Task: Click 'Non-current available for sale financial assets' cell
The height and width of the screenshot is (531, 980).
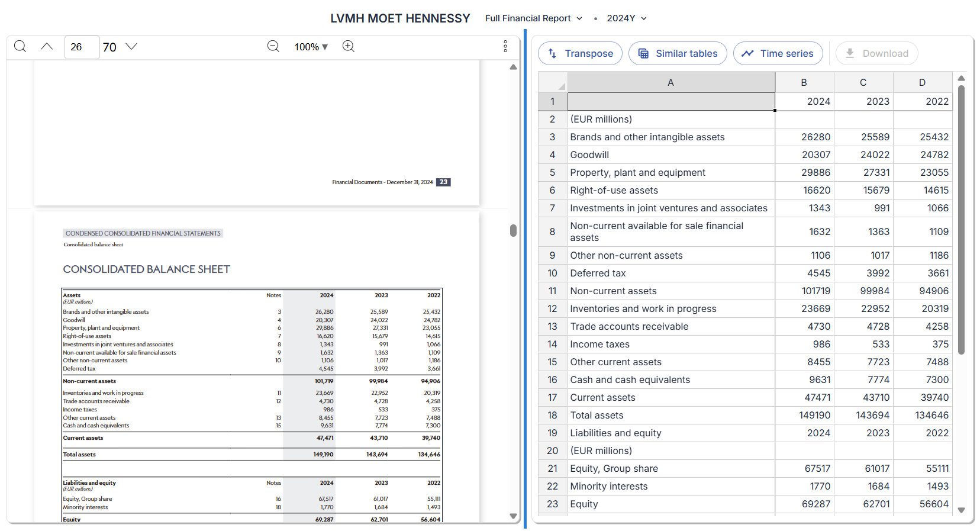Action: click(671, 231)
